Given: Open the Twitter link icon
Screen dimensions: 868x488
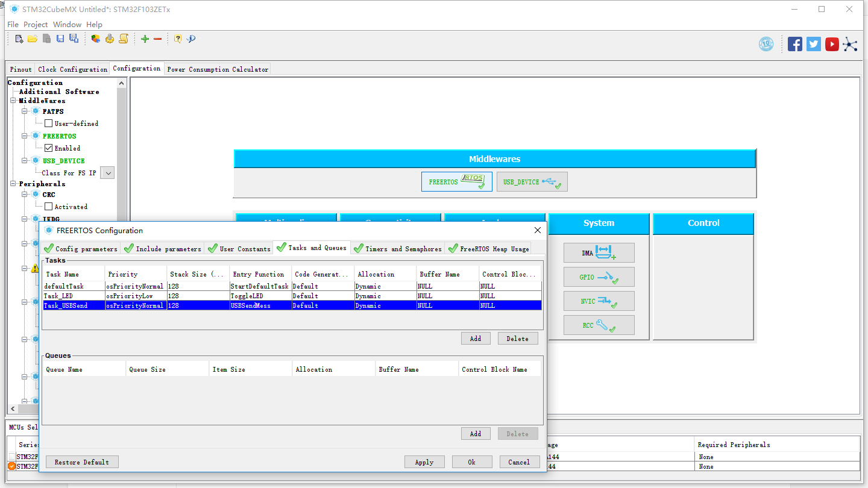Looking at the screenshot, I should pyautogui.click(x=814, y=44).
